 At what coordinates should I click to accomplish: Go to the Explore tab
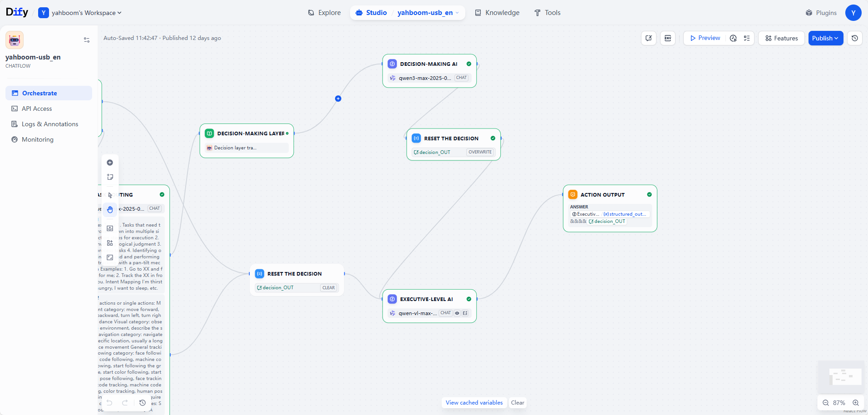coord(324,13)
